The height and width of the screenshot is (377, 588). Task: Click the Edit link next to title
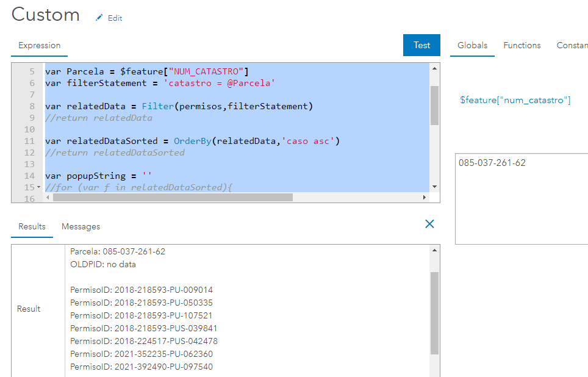pyautogui.click(x=115, y=18)
